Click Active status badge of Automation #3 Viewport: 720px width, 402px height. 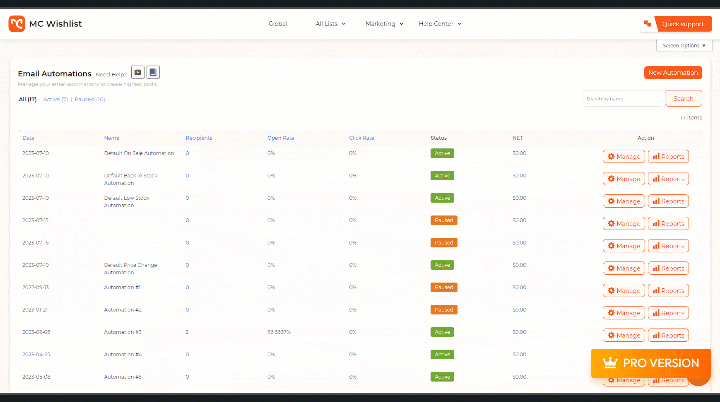pos(442,332)
